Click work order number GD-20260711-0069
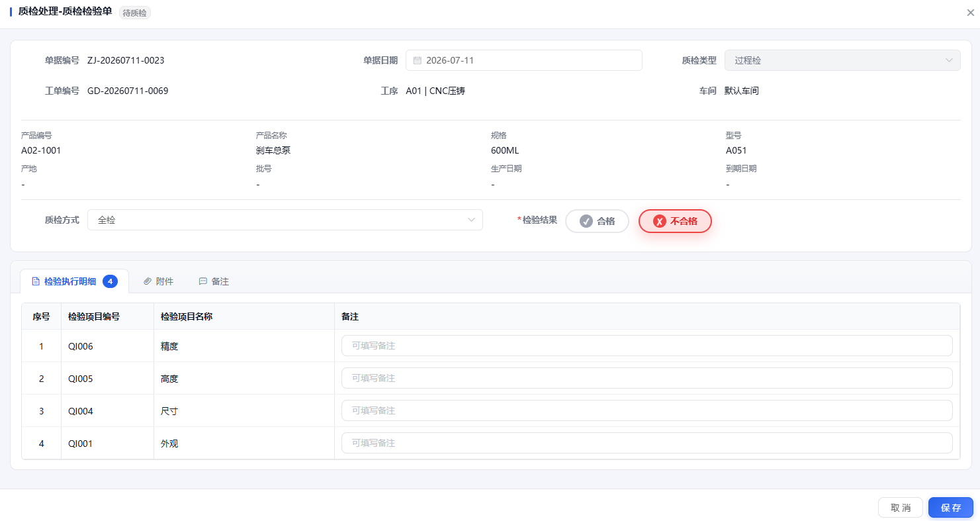Screen dimensions: 980x521 [x=128, y=91]
